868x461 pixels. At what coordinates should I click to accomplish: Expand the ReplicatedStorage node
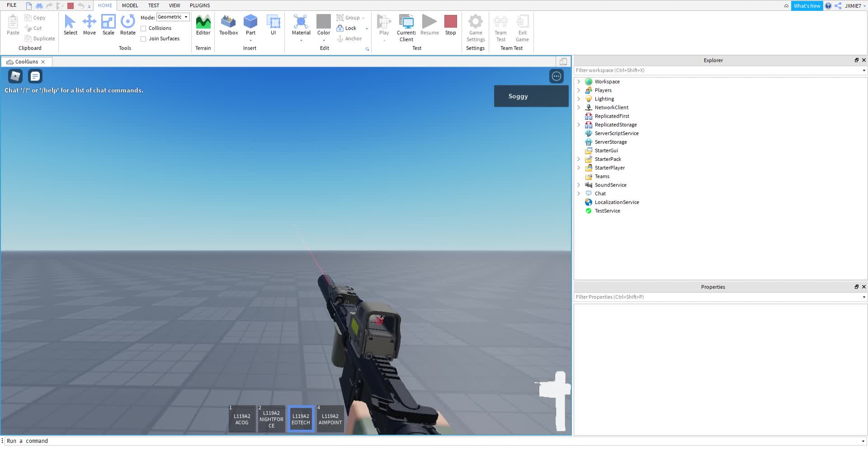click(579, 125)
